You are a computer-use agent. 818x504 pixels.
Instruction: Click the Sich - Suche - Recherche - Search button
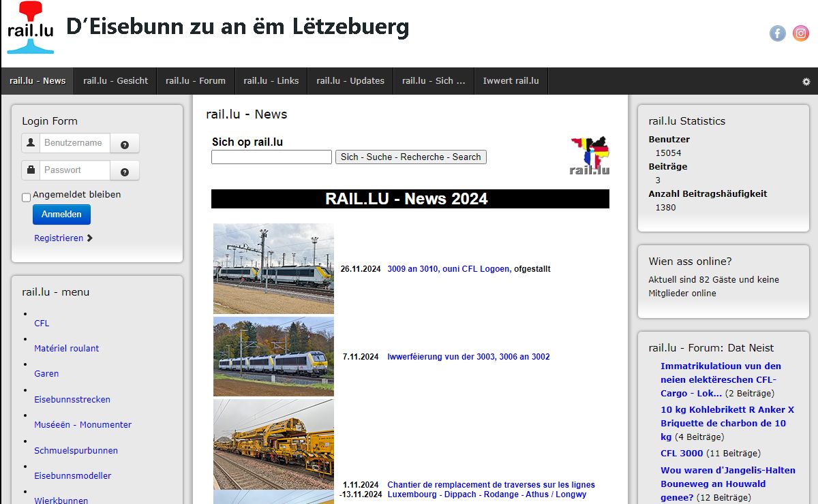(x=411, y=157)
